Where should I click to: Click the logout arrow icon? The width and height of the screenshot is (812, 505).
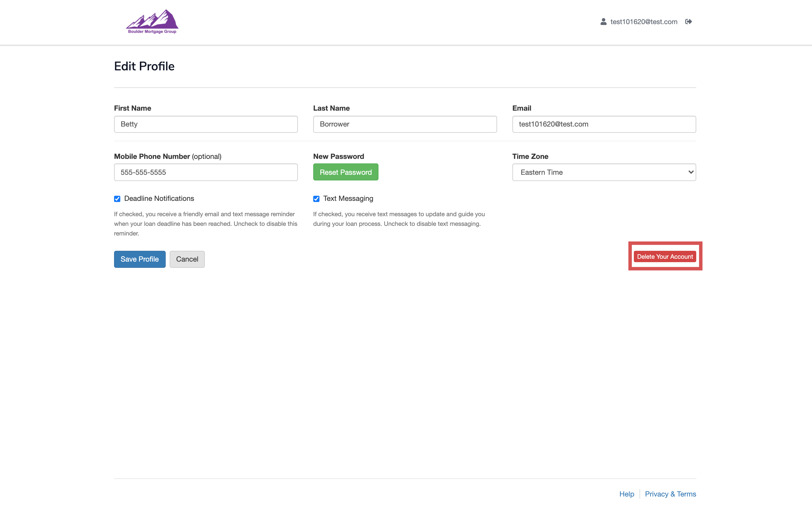(688, 22)
